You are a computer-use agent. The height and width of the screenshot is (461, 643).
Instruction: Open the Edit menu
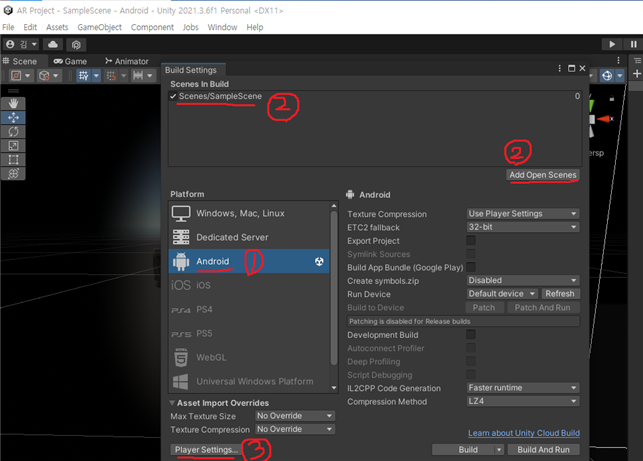click(30, 27)
